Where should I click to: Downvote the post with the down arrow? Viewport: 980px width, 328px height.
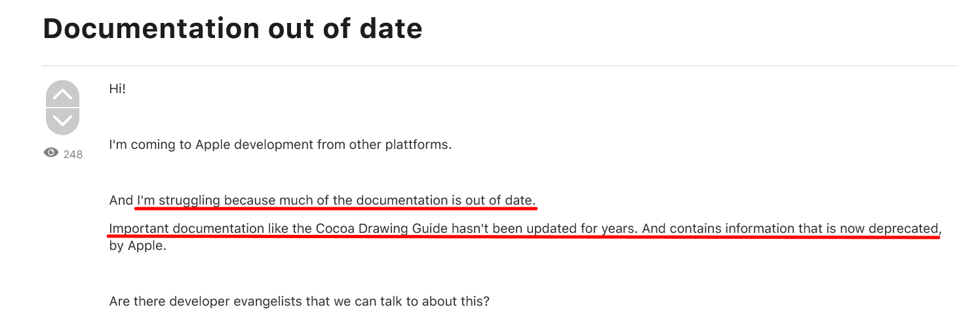pyautogui.click(x=62, y=121)
